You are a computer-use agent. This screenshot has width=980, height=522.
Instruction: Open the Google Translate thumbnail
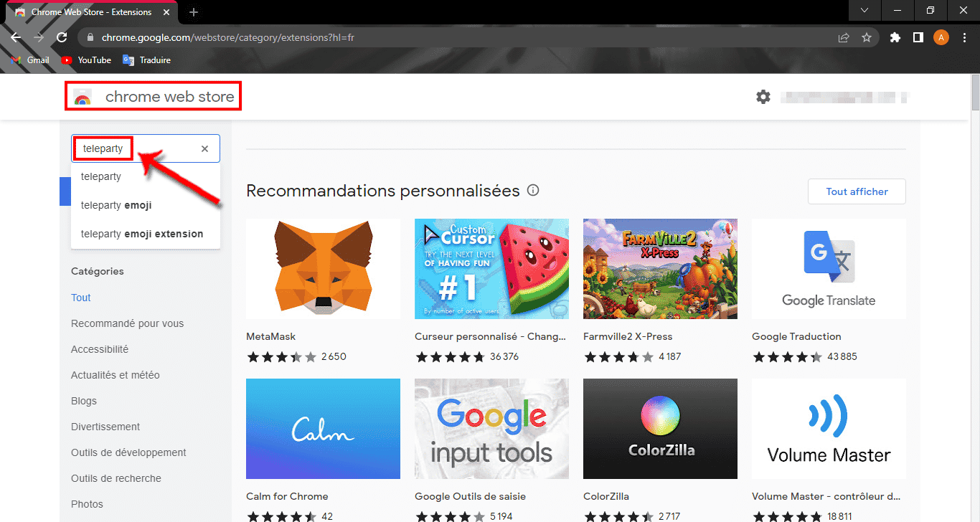829,269
